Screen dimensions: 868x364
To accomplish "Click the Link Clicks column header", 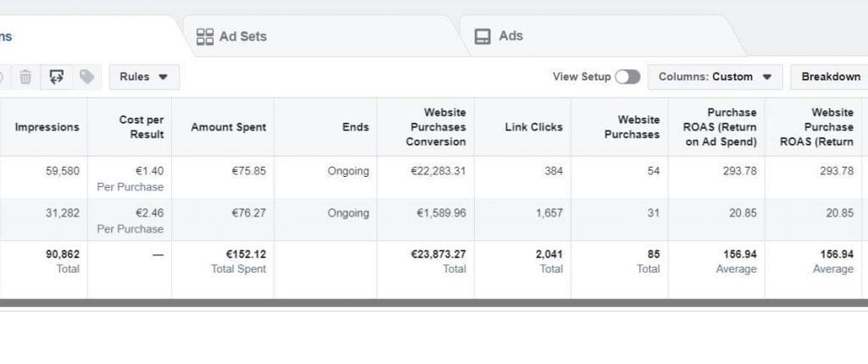I will click(x=533, y=127).
